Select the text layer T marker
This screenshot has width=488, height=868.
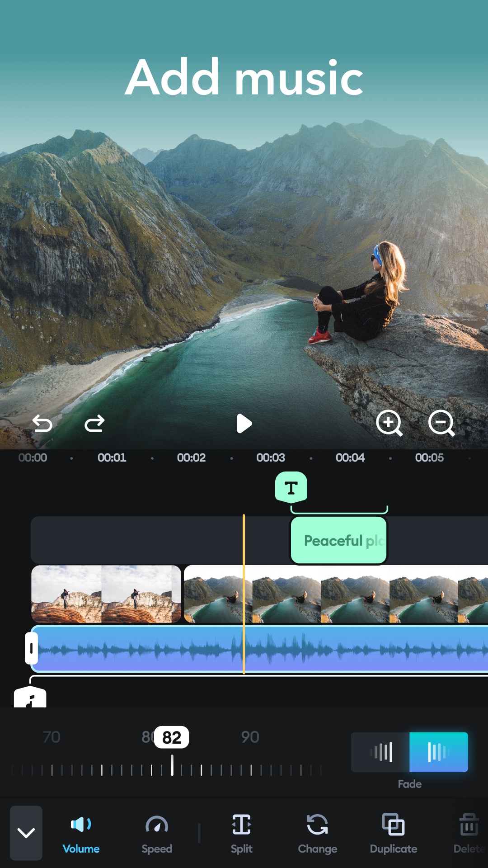tap(291, 487)
